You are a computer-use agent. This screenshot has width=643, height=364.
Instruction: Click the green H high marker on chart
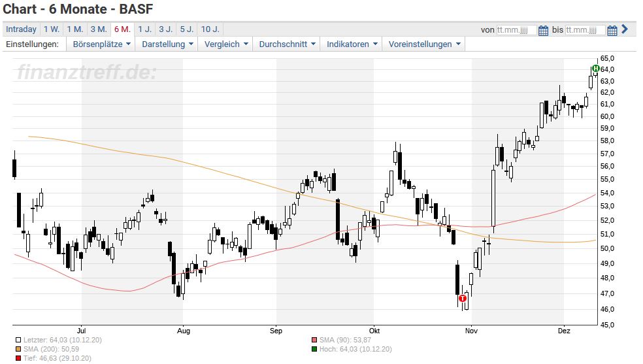[596, 69]
